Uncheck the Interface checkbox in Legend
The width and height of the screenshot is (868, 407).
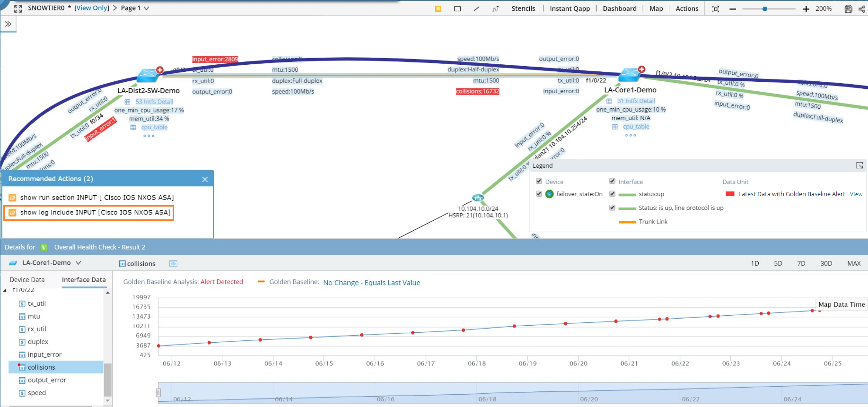[612, 182]
